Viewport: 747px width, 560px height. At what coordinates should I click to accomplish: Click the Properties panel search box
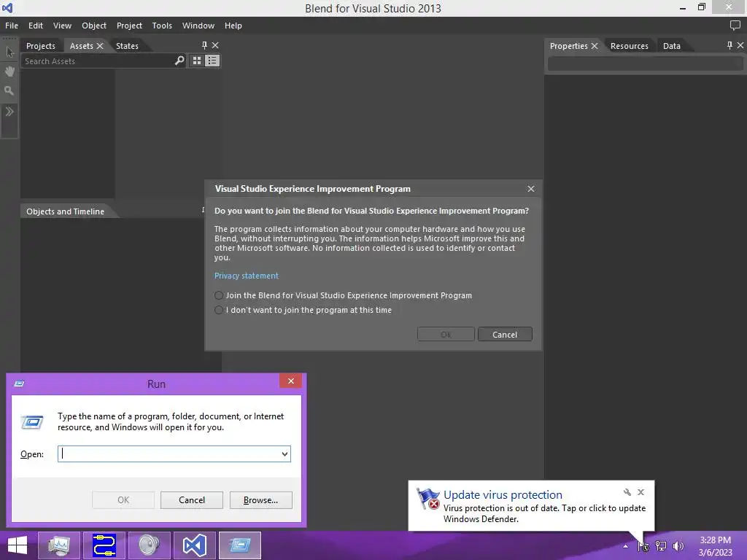pyautogui.click(x=645, y=64)
